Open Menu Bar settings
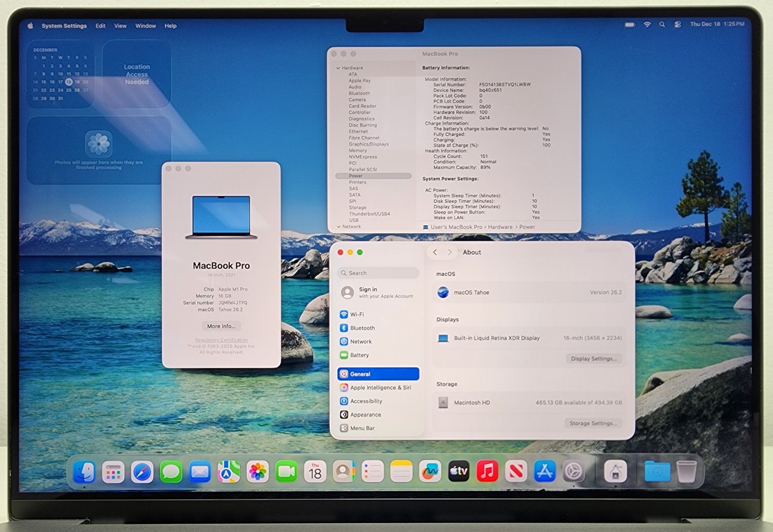 (378, 428)
